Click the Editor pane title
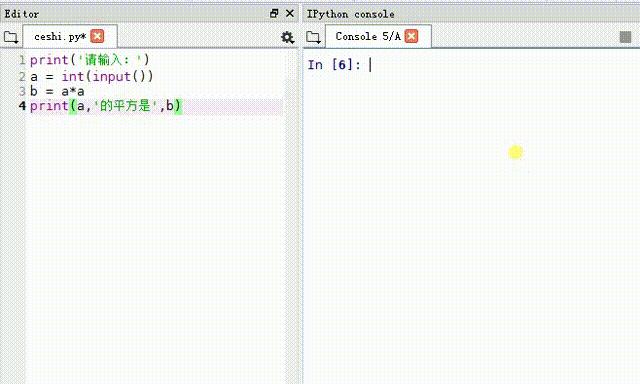This screenshot has width=640, height=384. pos(22,14)
